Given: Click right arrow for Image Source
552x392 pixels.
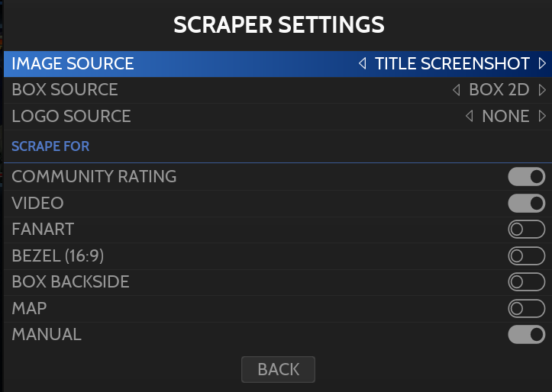Looking at the screenshot, I should (542, 64).
